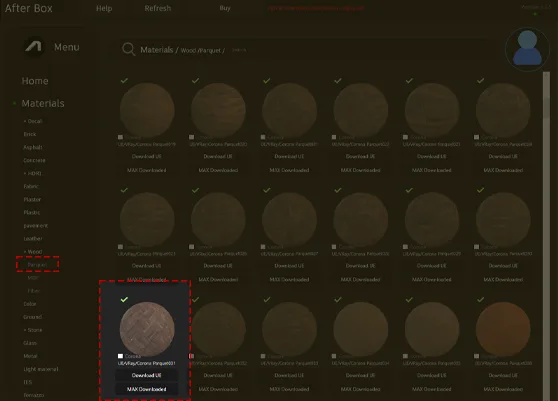Tick the Corona checkbox for Parquet020
The width and height of the screenshot is (558, 401).
191,137
